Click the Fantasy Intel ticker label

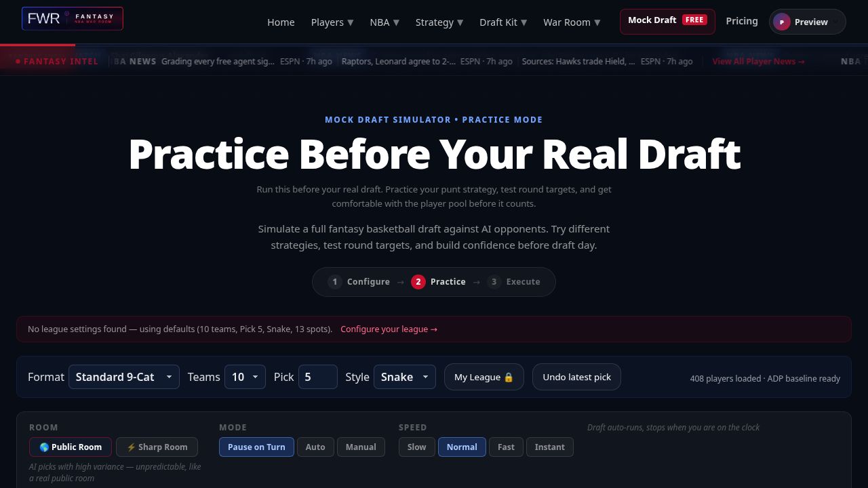[x=58, y=61]
